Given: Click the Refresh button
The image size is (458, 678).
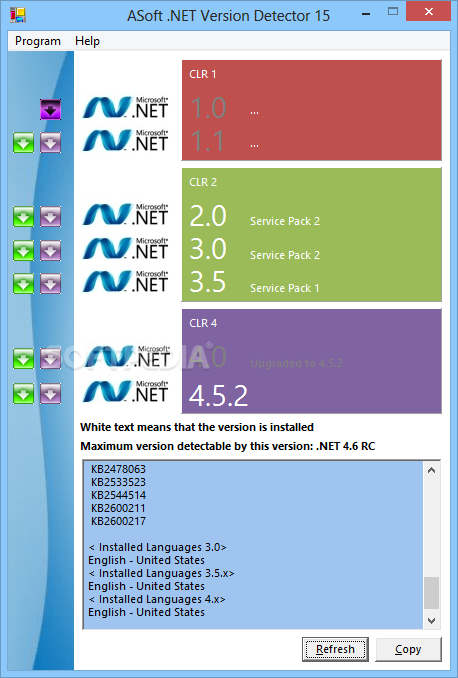Looking at the screenshot, I should point(335,649).
